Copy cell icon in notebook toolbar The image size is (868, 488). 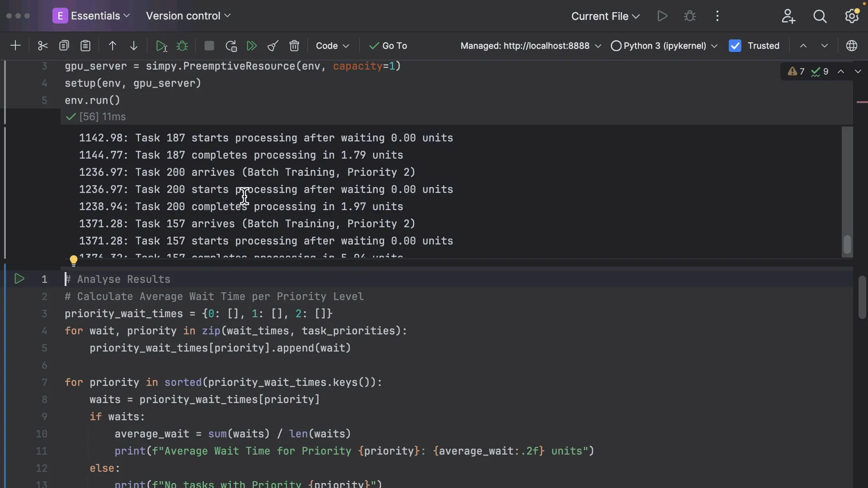(64, 46)
